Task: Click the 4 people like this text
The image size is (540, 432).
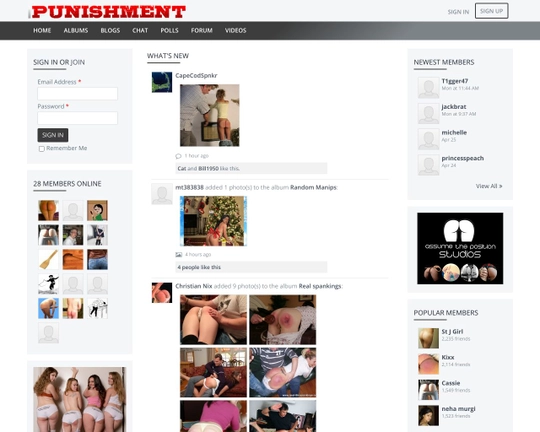Action: click(199, 267)
